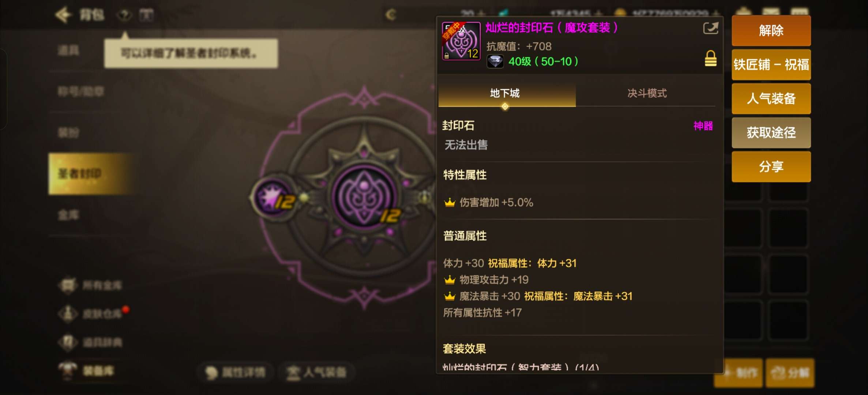Click the 属性详情 bottom button

235,373
